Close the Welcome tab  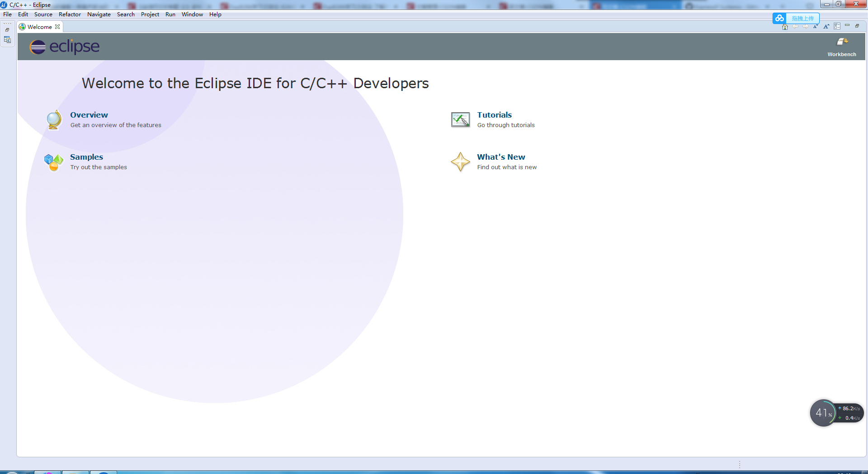coord(57,27)
